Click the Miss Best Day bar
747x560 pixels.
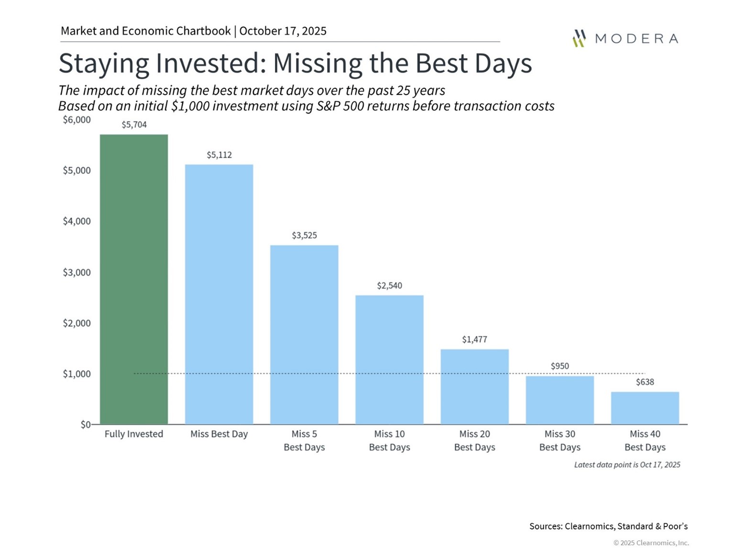point(219,294)
